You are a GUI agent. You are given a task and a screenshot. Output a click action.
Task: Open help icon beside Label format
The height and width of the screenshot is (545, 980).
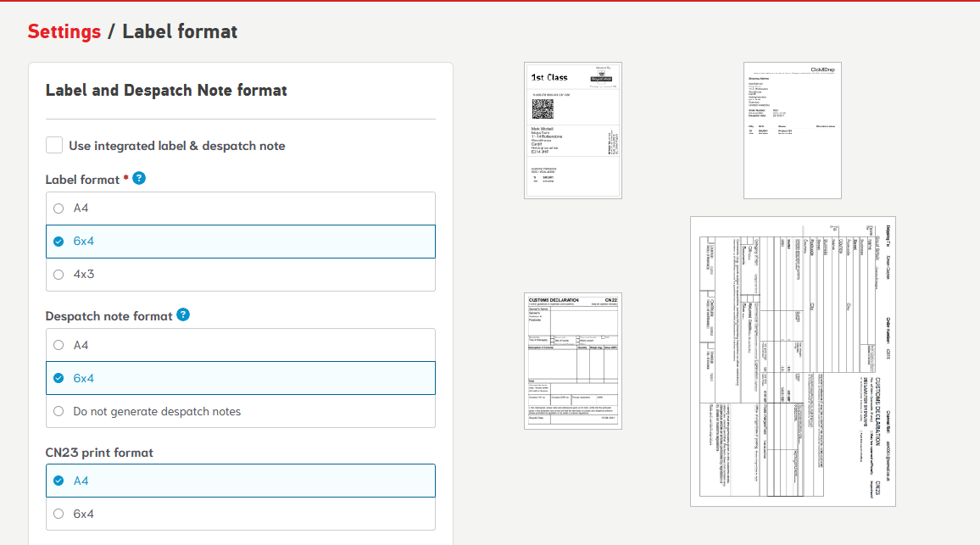(139, 179)
